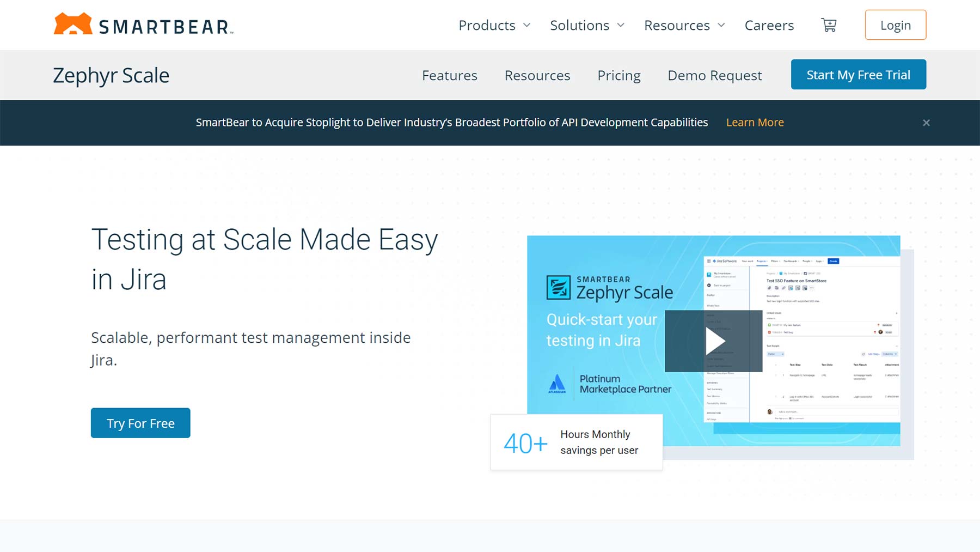Click the Stoplight acquisition announcement text

point(452,123)
